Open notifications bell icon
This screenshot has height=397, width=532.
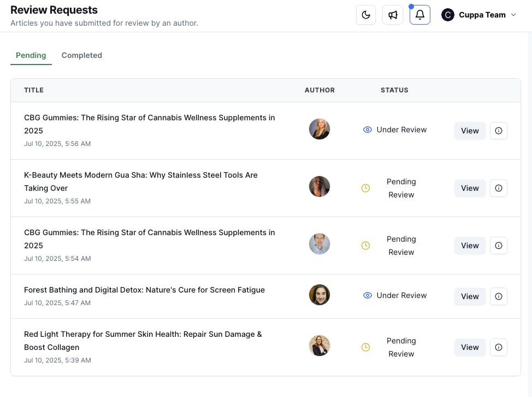pos(420,15)
